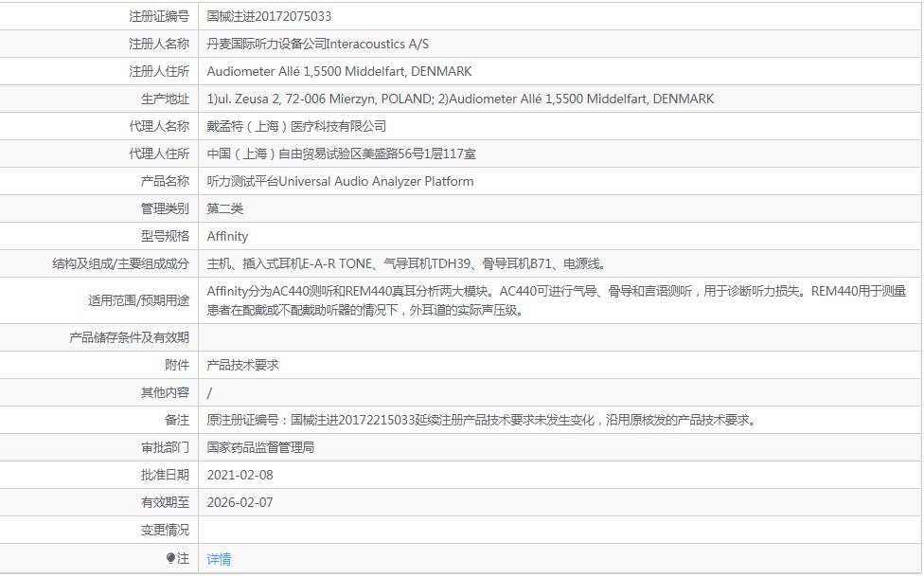Click the 型号规格 label
This screenshot has width=924, height=578.
165,237
